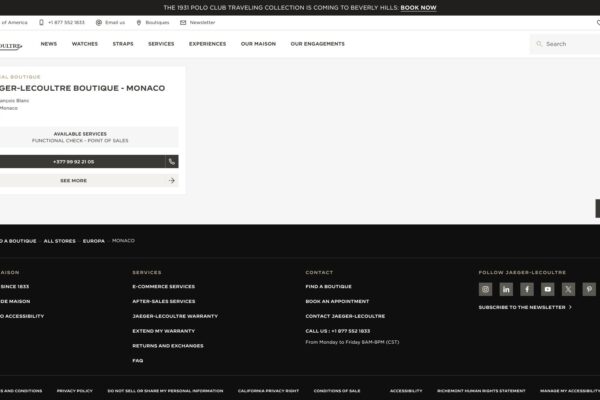Open Conditions of Sale link

(337, 391)
